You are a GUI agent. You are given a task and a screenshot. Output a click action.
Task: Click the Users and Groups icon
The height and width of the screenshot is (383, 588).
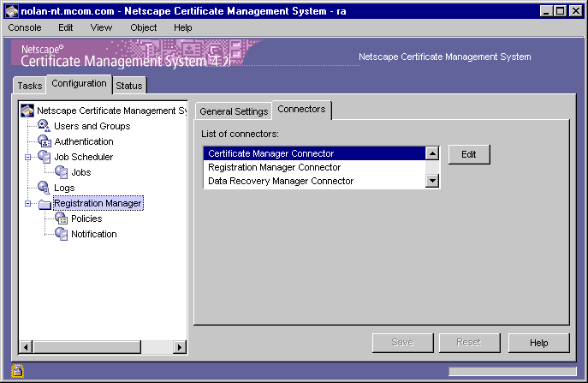pos(45,126)
